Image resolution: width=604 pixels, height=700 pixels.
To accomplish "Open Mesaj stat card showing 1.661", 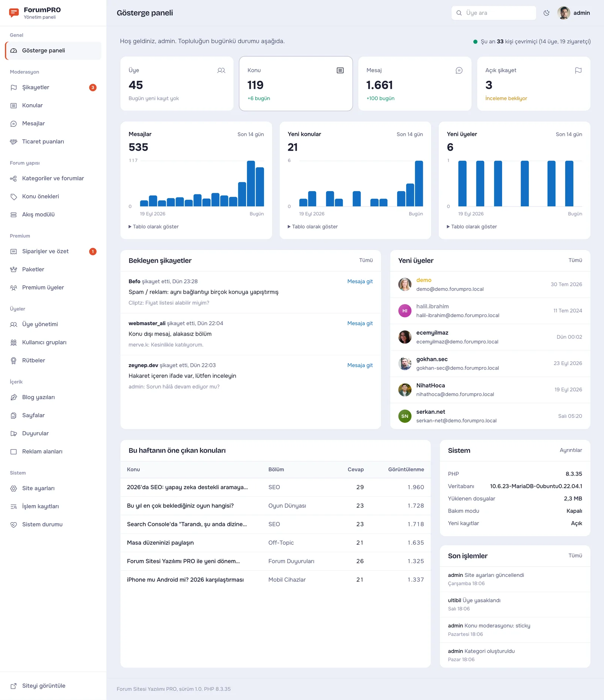I will pyautogui.click(x=415, y=84).
